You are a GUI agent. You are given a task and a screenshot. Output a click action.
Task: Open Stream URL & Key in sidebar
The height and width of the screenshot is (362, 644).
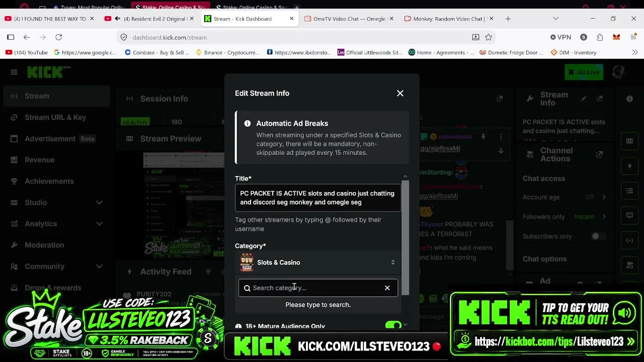coord(57,117)
